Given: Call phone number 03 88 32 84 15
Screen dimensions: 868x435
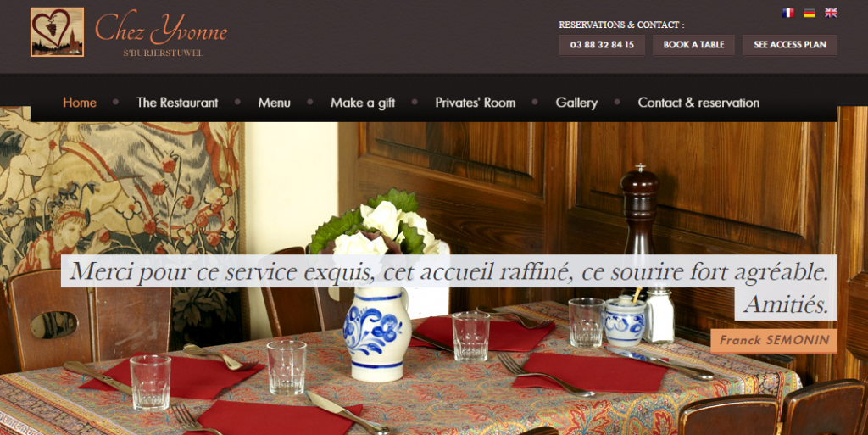Looking at the screenshot, I should [x=602, y=45].
